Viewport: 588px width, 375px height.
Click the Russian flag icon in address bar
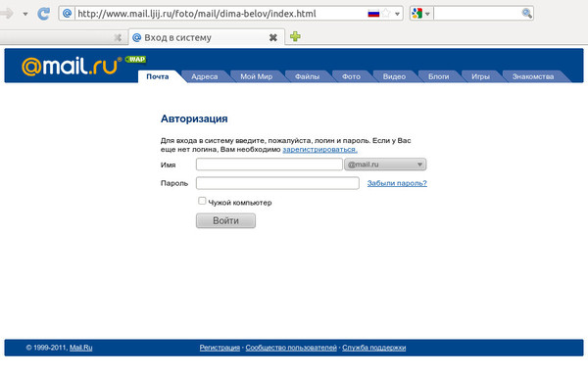373,14
